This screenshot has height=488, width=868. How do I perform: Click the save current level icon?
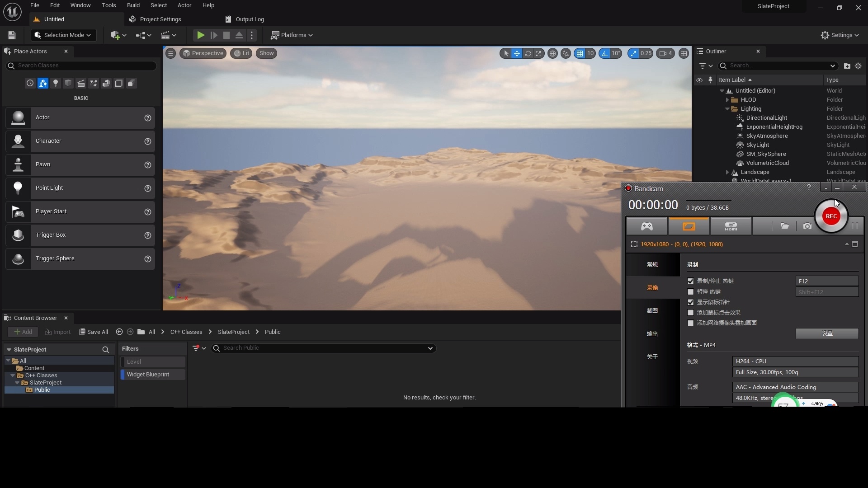(12, 35)
